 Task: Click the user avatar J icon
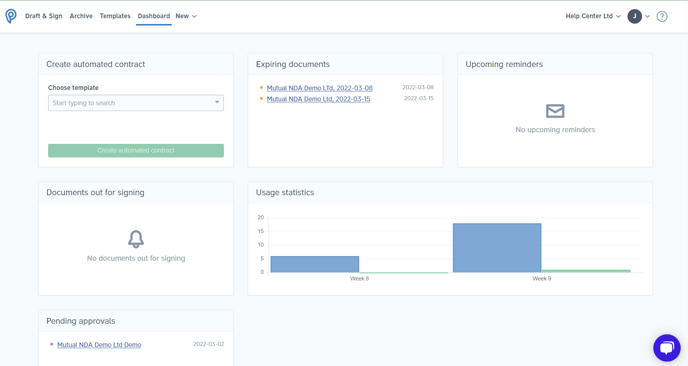634,16
